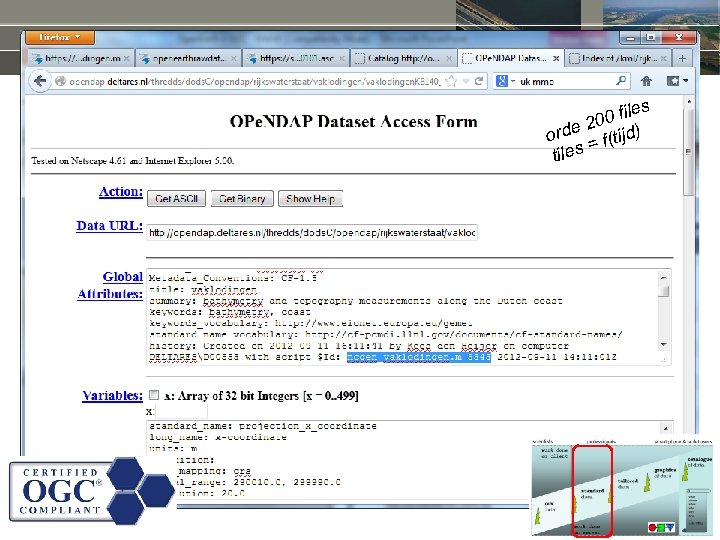
Task: Open the Variables link
Action: tap(112, 396)
